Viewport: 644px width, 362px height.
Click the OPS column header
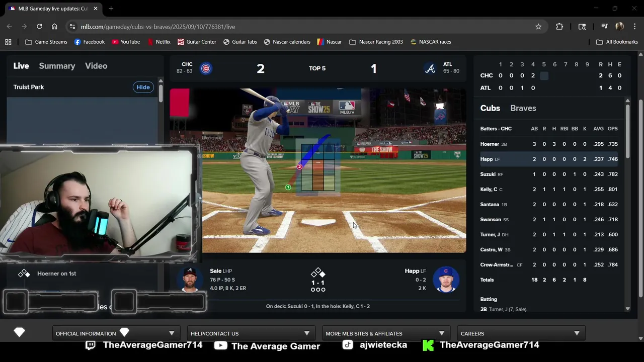tap(612, 129)
